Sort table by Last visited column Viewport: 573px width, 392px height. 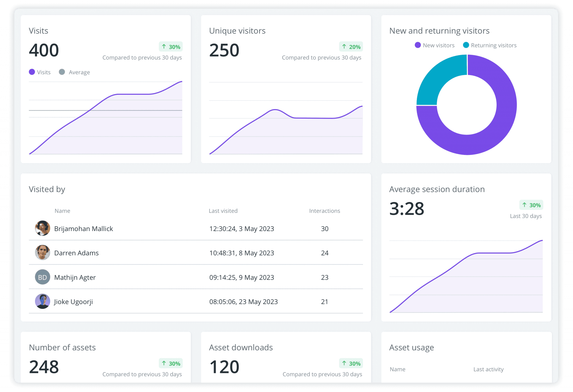click(223, 211)
